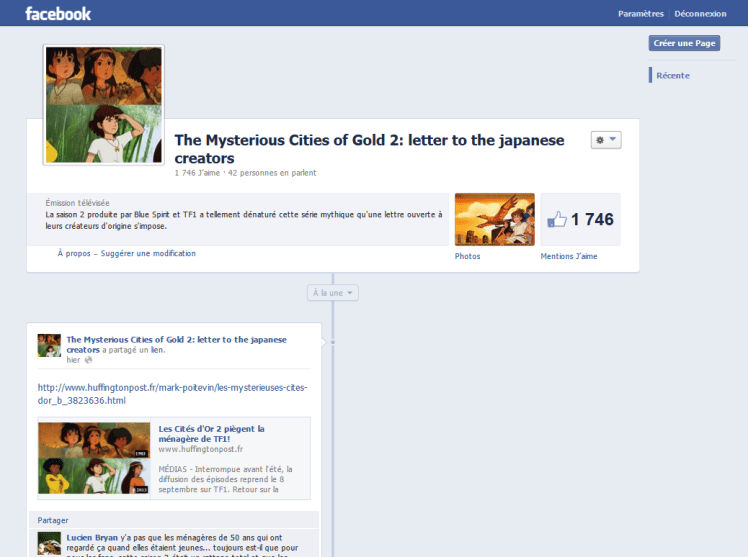
Task: Open the gear settings dropdown on the page
Action: point(606,141)
